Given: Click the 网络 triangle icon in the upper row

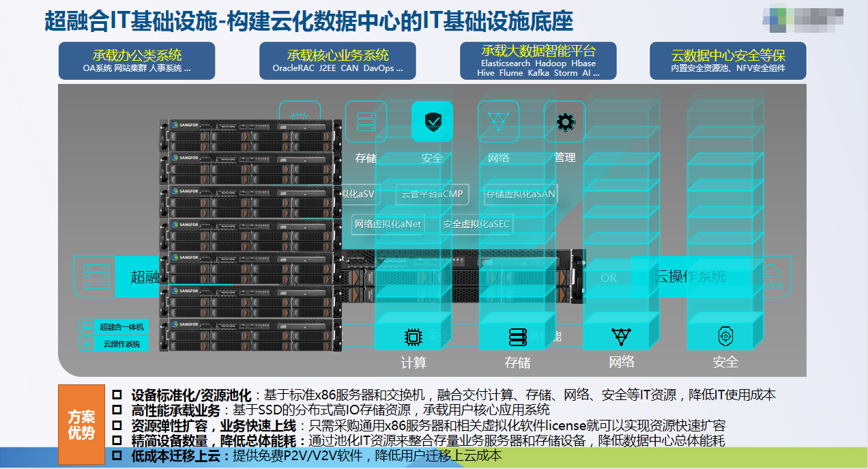Looking at the screenshot, I should click(498, 122).
